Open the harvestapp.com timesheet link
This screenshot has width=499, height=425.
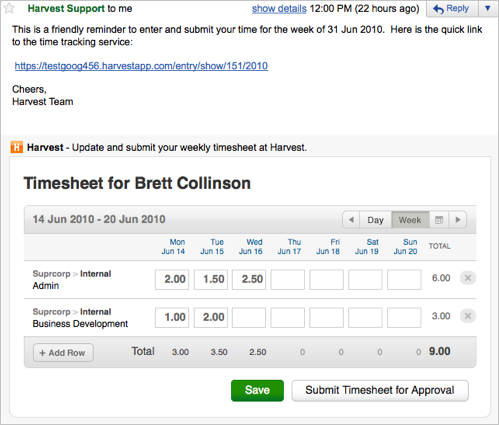coord(141,66)
